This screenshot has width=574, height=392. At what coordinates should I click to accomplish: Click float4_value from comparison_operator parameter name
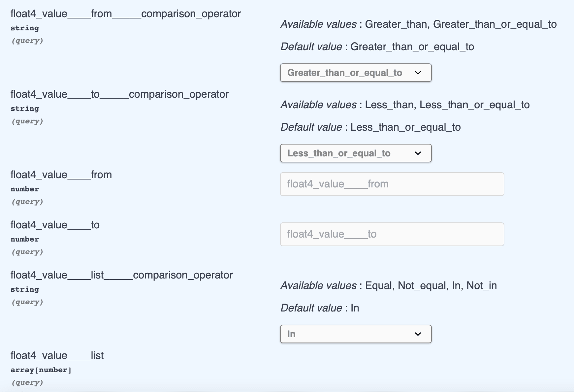point(126,14)
